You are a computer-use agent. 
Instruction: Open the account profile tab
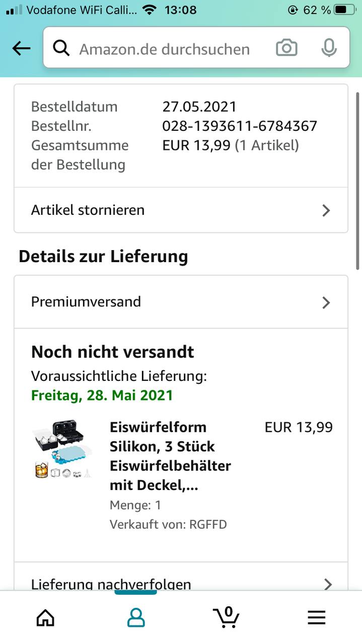pos(136,617)
